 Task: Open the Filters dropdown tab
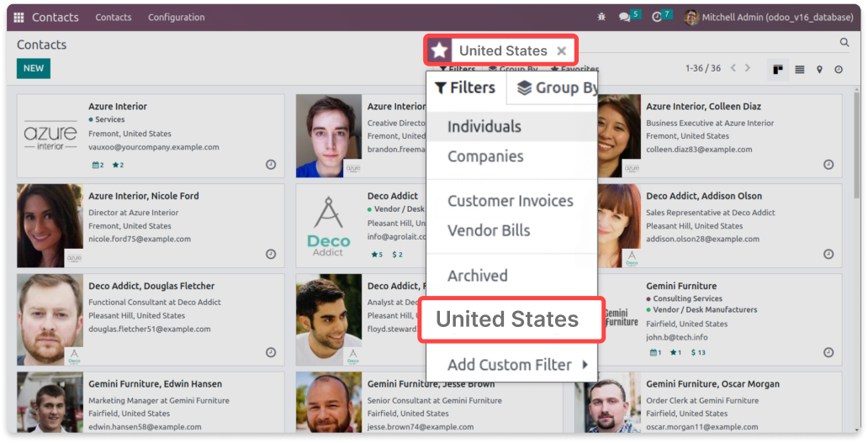pos(466,87)
